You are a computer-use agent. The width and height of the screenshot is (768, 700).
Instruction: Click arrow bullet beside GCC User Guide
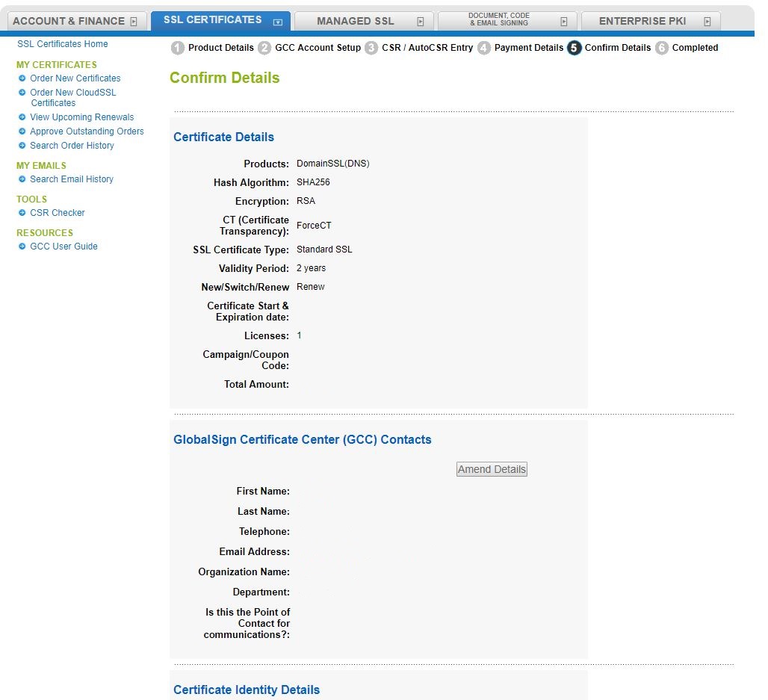point(22,247)
